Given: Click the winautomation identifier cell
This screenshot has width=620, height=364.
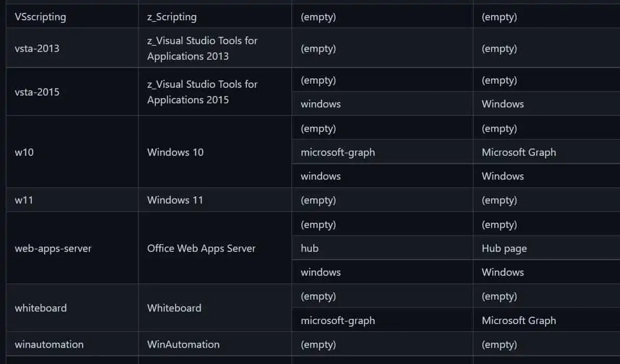Looking at the screenshot, I should tap(49, 344).
